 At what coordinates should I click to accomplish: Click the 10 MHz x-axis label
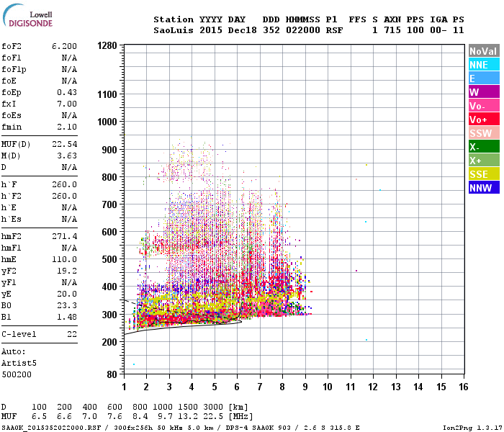coord(328,387)
